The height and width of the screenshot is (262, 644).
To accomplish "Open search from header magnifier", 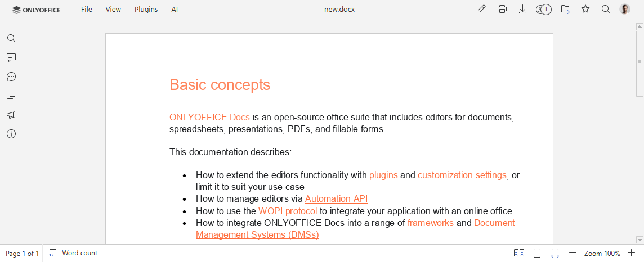I will (605, 9).
